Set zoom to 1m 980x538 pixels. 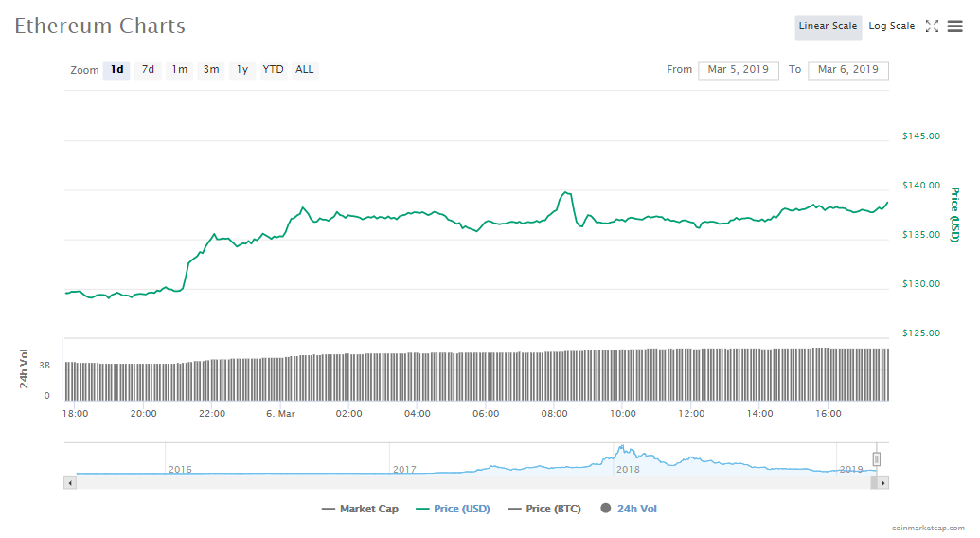(179, 70)
